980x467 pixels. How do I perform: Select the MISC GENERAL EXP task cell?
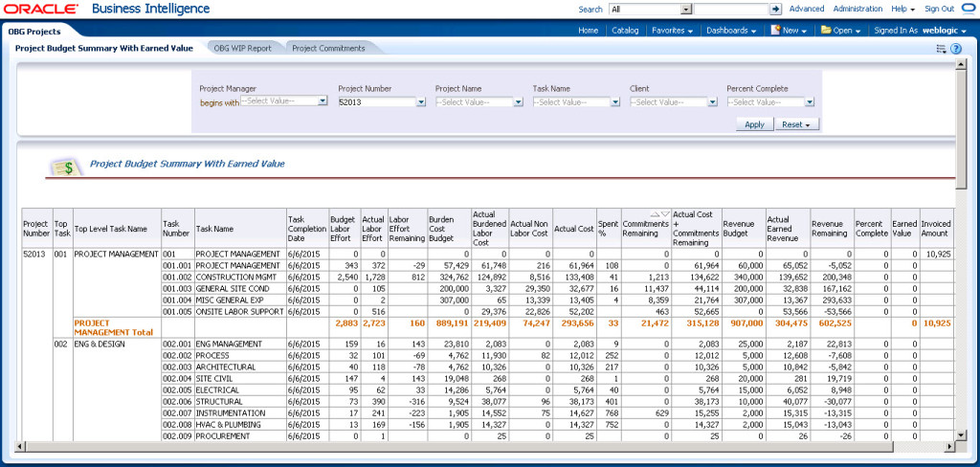[x=240, y=300]
